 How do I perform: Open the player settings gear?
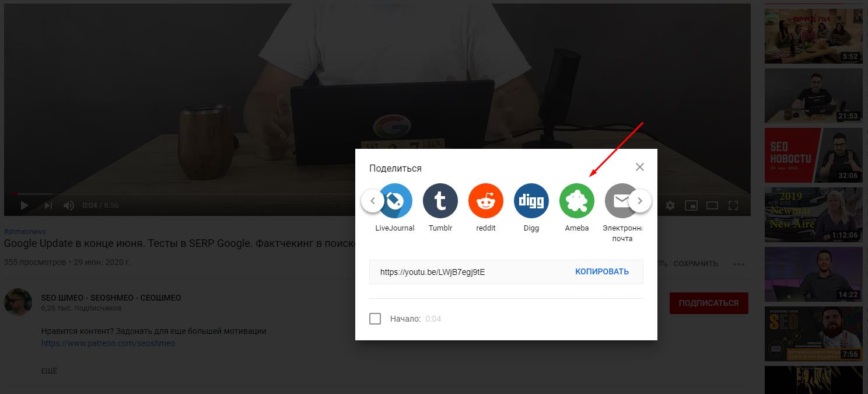coord(670,205)
